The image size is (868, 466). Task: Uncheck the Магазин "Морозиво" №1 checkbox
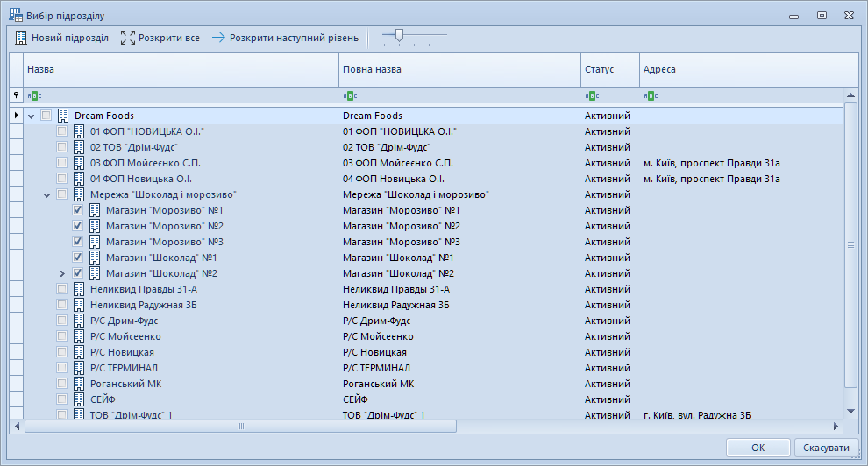coord(78,210)
